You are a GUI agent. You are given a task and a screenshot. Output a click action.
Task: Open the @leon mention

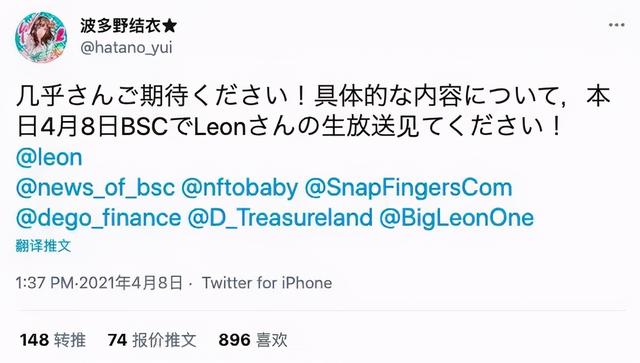(x=49, y=158)
